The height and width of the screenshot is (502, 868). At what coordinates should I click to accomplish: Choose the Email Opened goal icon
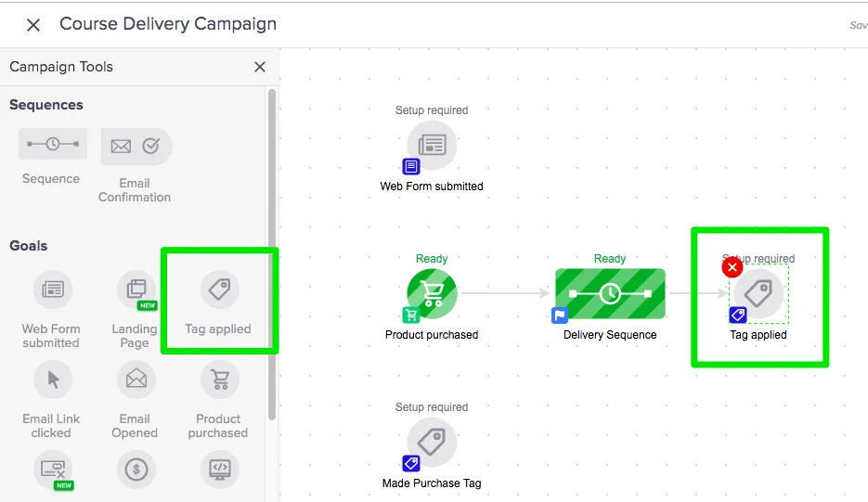tap(136, 379)
